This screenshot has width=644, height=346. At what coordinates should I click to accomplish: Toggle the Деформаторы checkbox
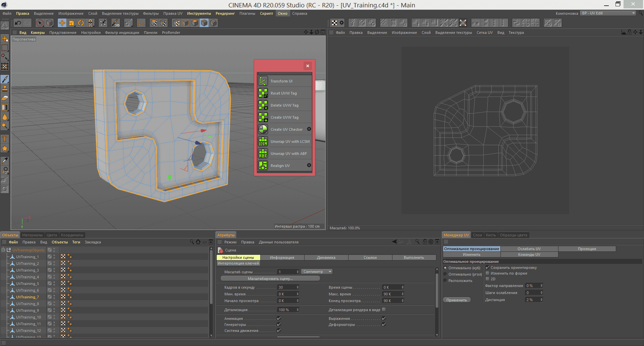pyautogui.click(x=384, y=325)
